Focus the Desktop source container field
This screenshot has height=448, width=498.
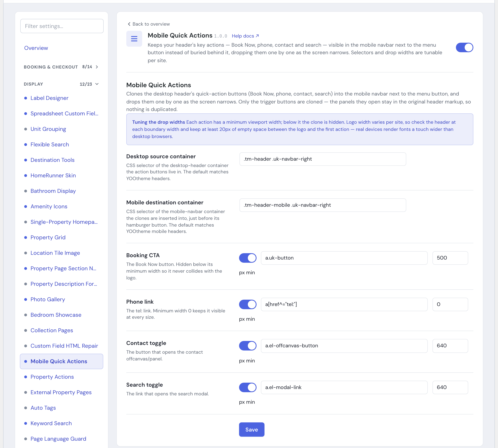(322, 159)
